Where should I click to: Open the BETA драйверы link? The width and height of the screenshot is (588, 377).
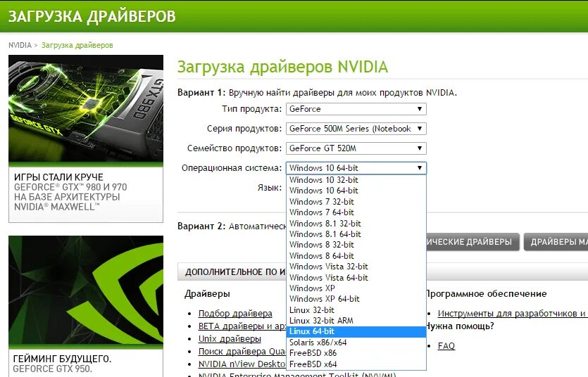coord(242,326)
